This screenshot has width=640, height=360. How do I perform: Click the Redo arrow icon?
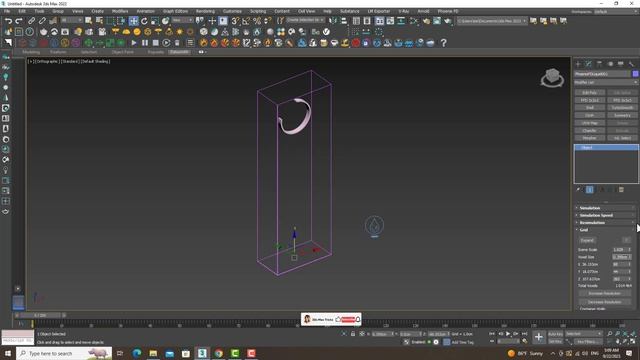click(x=19, y=21)
